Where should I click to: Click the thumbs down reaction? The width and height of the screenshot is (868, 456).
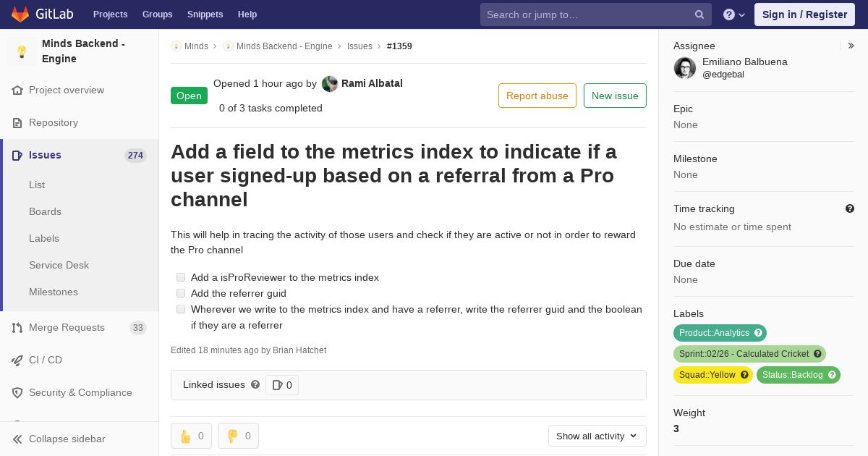[x=238, y=436]
